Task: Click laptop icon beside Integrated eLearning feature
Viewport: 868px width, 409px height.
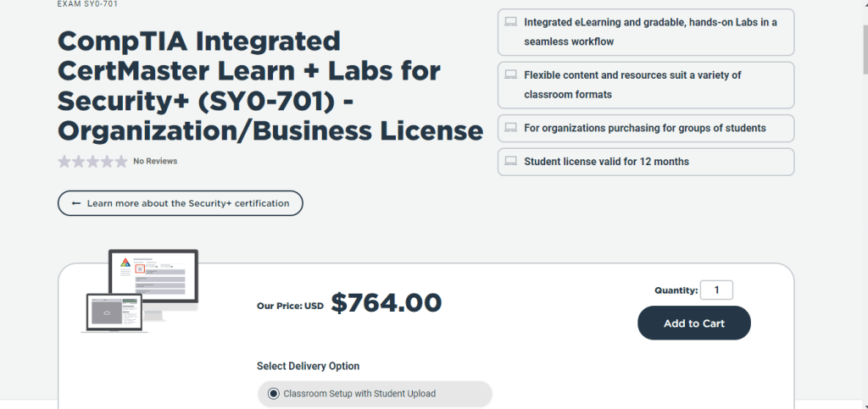Action: pyautogui.click(x=510, y=22)
